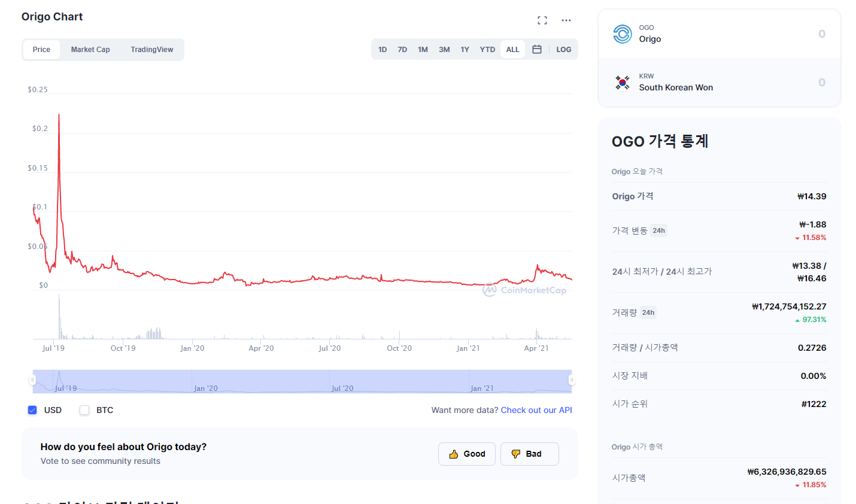Click the OGO 가격 통계 heading

click(660, 141)
